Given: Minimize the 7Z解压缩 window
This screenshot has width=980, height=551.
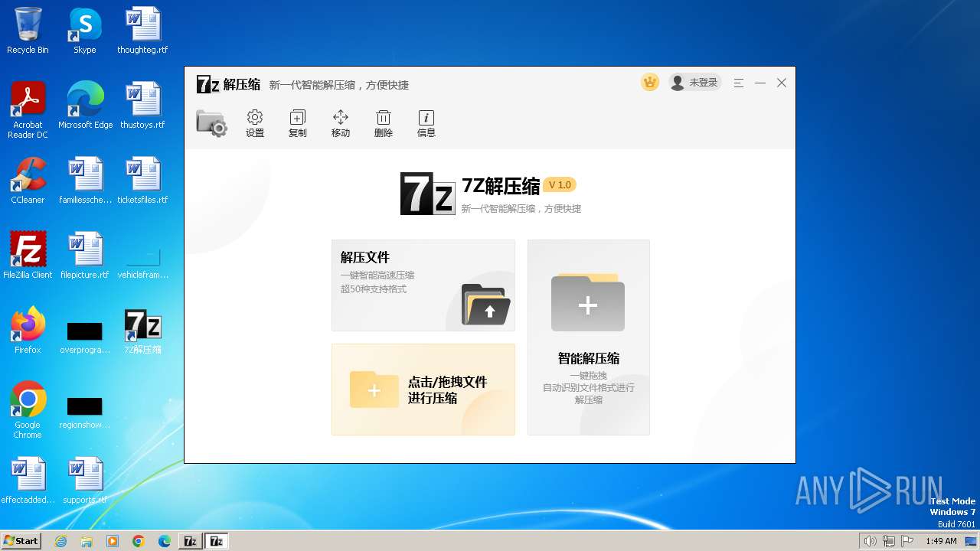Looking at the screenshot, I should tap(760, 83).
